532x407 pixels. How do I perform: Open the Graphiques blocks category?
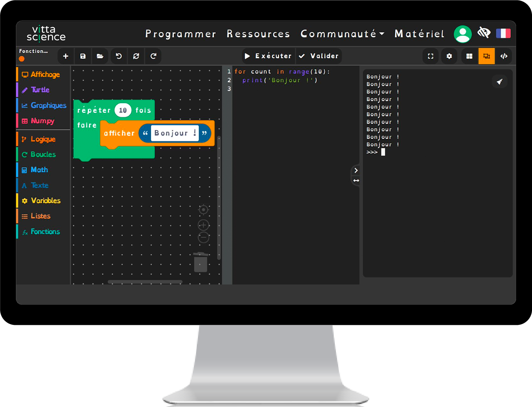(x=49, y=105)
